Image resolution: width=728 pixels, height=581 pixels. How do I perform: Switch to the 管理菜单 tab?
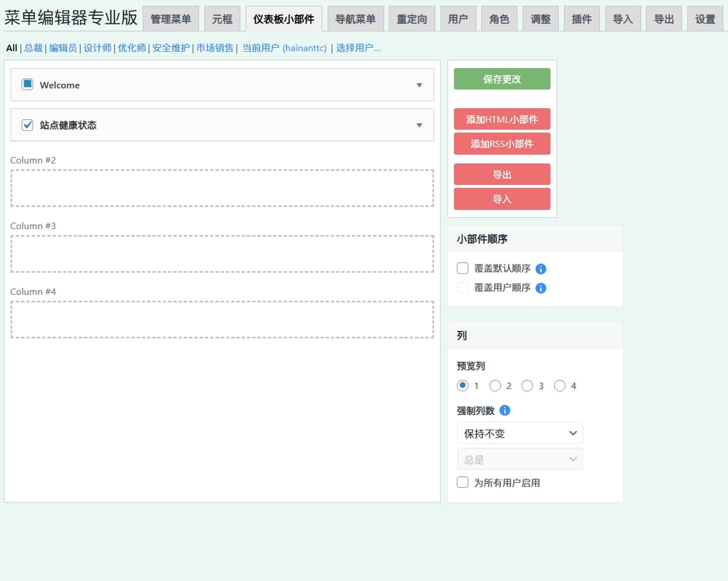click(x=171, y=19)
